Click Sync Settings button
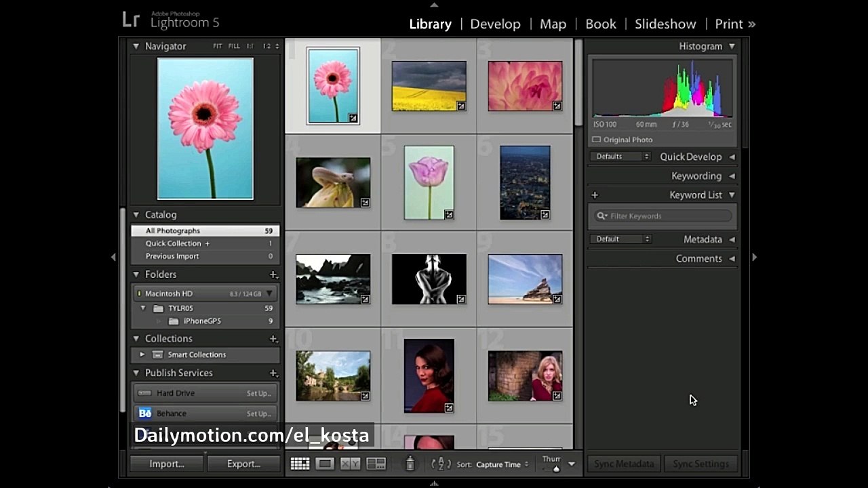 (701, 464)
